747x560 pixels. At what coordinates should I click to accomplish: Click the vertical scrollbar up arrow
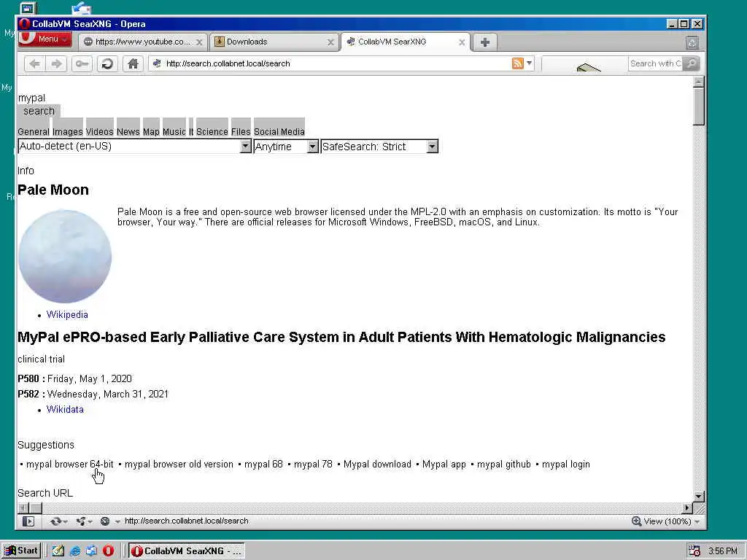[698, 82]
